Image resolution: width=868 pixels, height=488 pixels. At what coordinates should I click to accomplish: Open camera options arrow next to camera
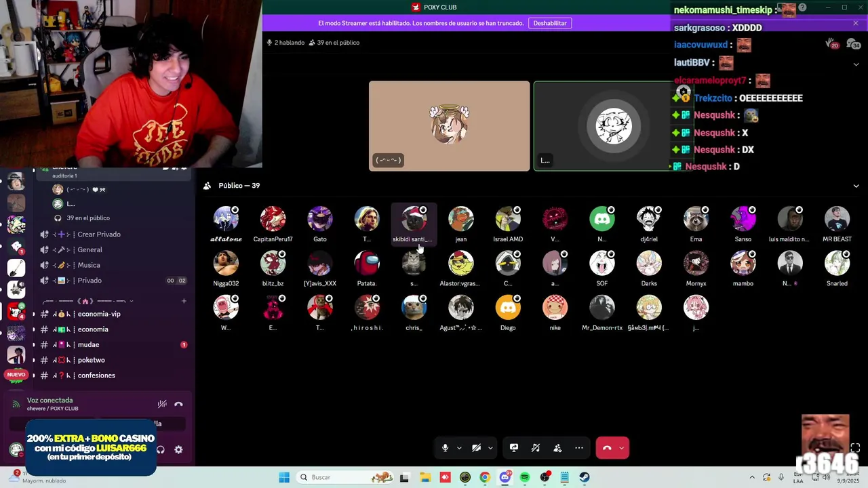[x=490, y=448]
